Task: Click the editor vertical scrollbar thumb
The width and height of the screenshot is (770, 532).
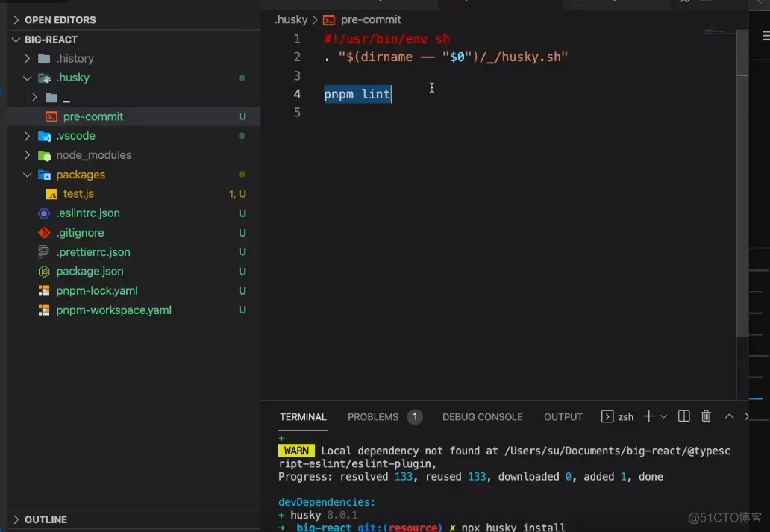Action: (x=742, y=183)
